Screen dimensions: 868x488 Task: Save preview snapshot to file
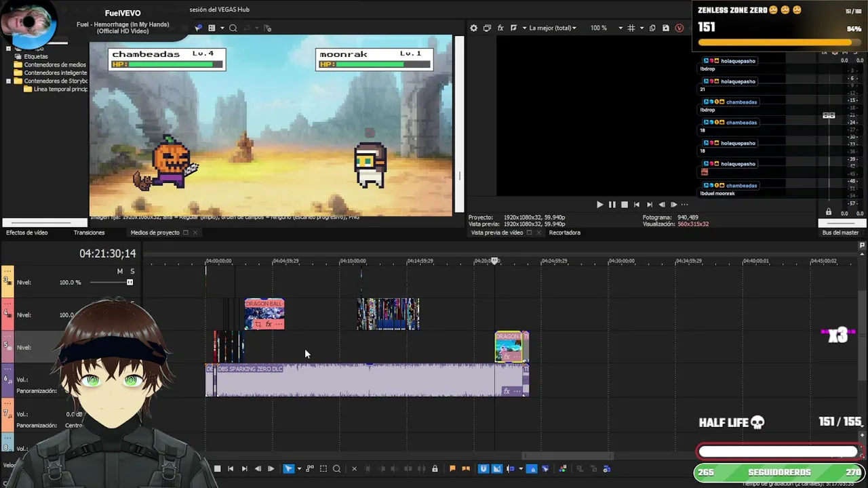[x=666, y=28]
